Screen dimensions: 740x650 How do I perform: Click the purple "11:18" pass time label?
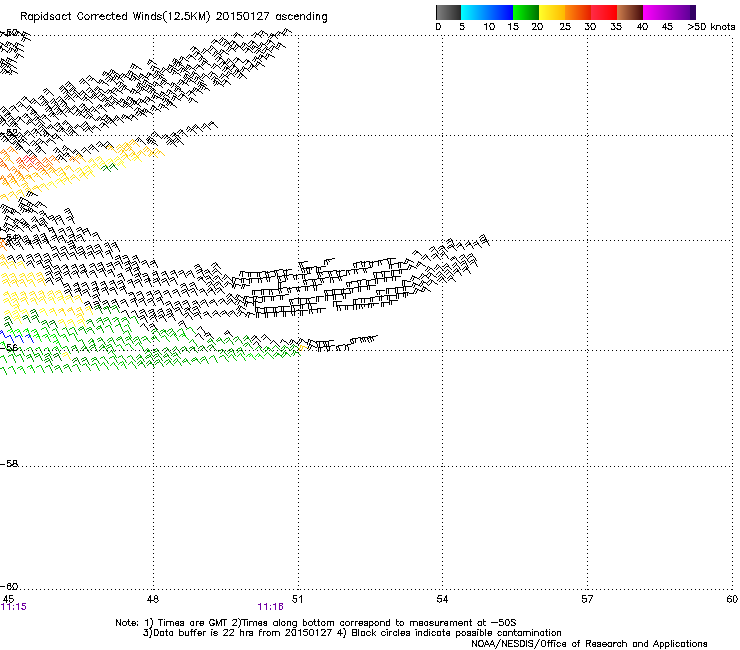click(x=270, y=607)
